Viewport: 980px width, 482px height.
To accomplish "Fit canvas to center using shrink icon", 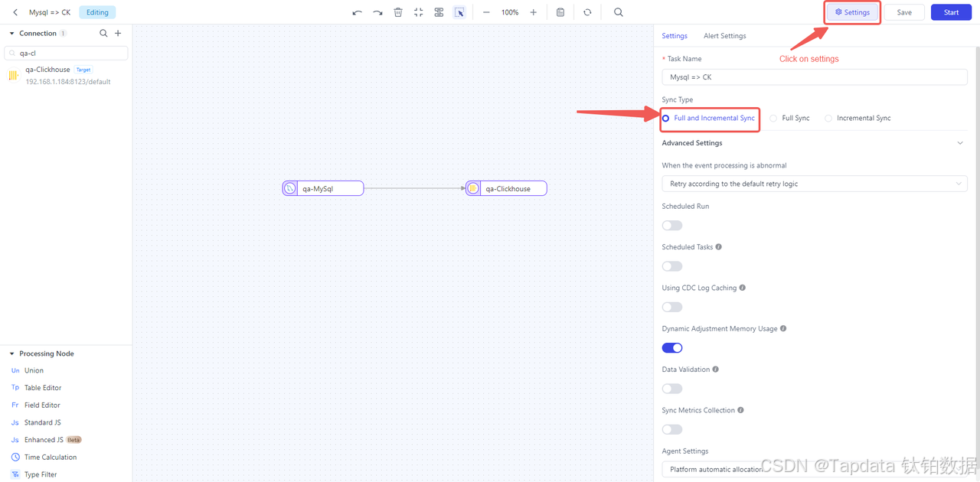I will 418,12.
